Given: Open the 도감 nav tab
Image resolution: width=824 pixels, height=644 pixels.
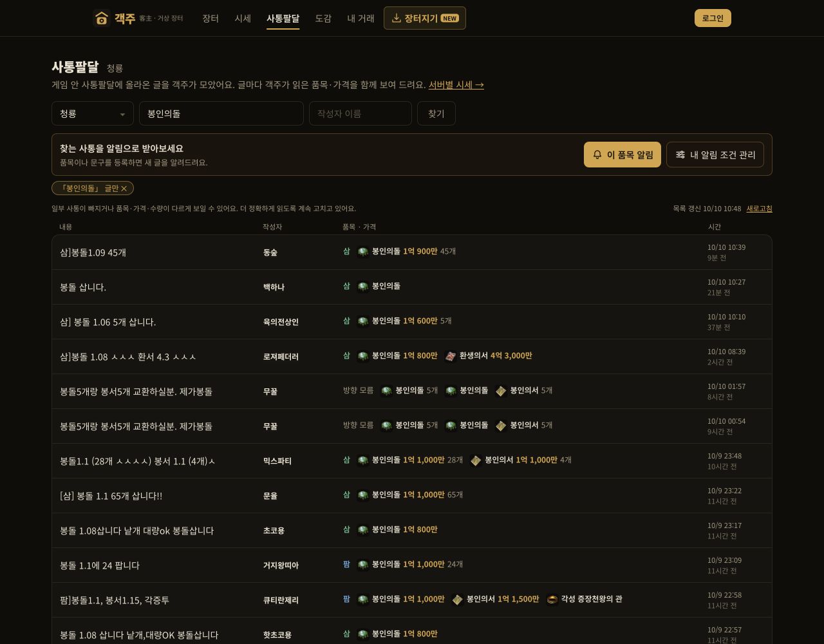Looking at the screenshot, I should [x=323, y=18].
